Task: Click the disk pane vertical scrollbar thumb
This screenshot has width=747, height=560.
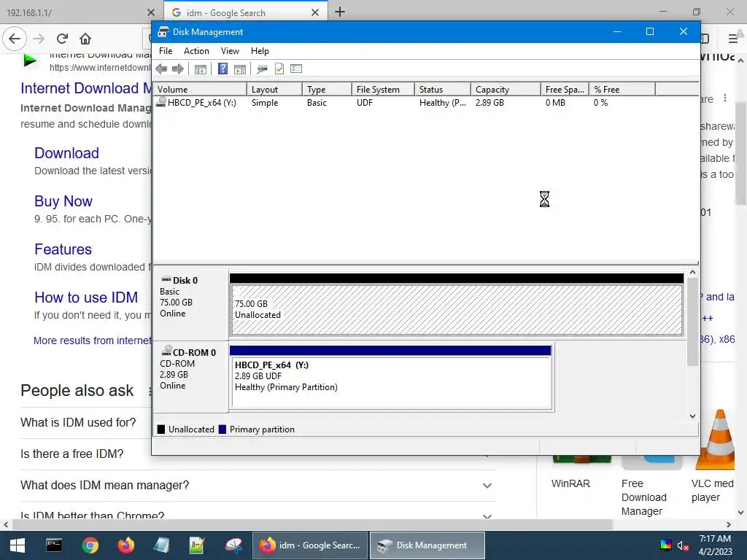Action: [693, 322]
